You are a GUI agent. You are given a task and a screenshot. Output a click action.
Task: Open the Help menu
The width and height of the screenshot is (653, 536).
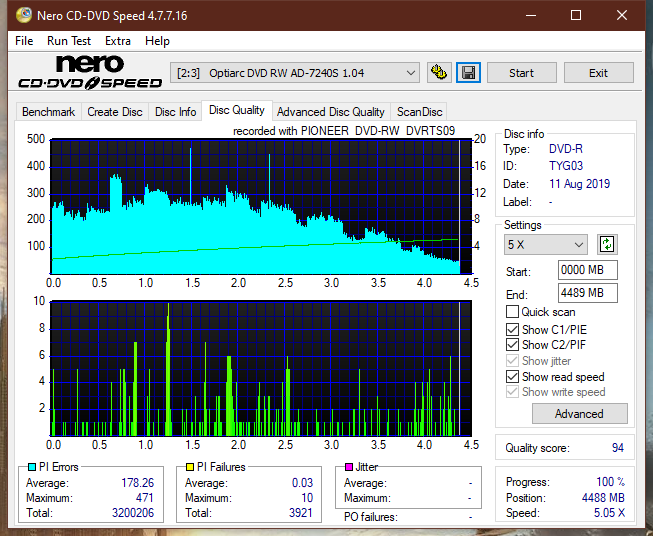[157, 41]
